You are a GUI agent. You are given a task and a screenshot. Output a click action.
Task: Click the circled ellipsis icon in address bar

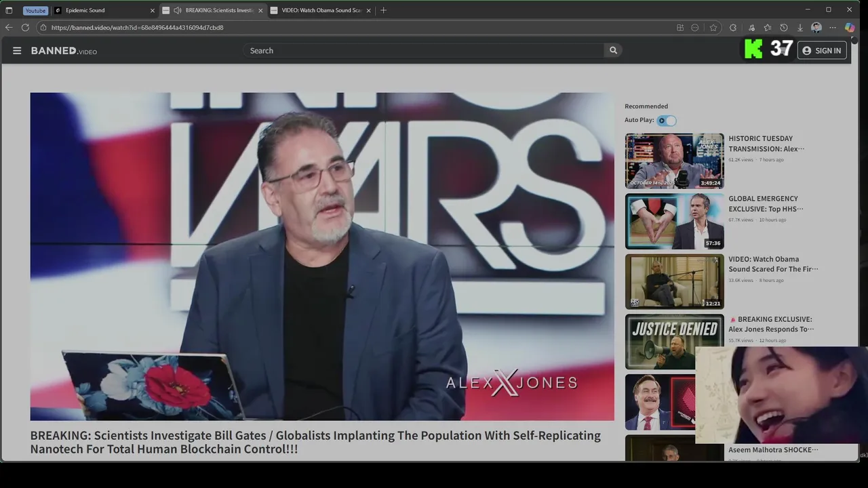695,28
